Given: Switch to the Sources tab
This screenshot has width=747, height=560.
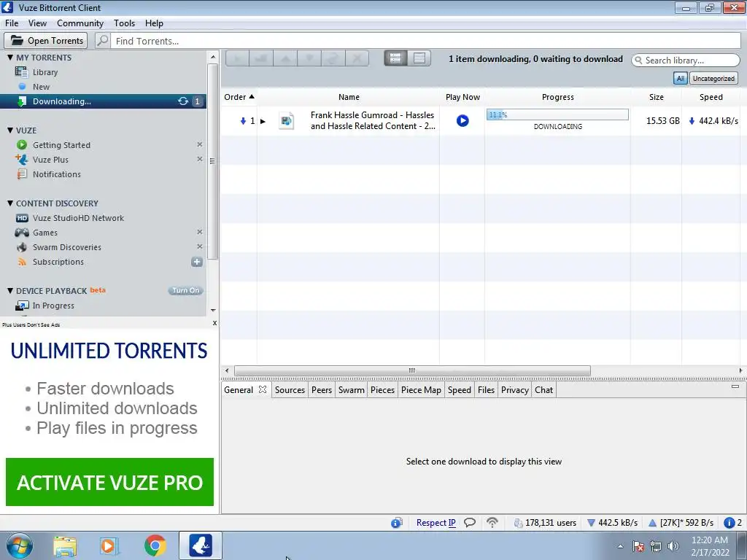Looking at the screenshot, I should tap(290, 389).
